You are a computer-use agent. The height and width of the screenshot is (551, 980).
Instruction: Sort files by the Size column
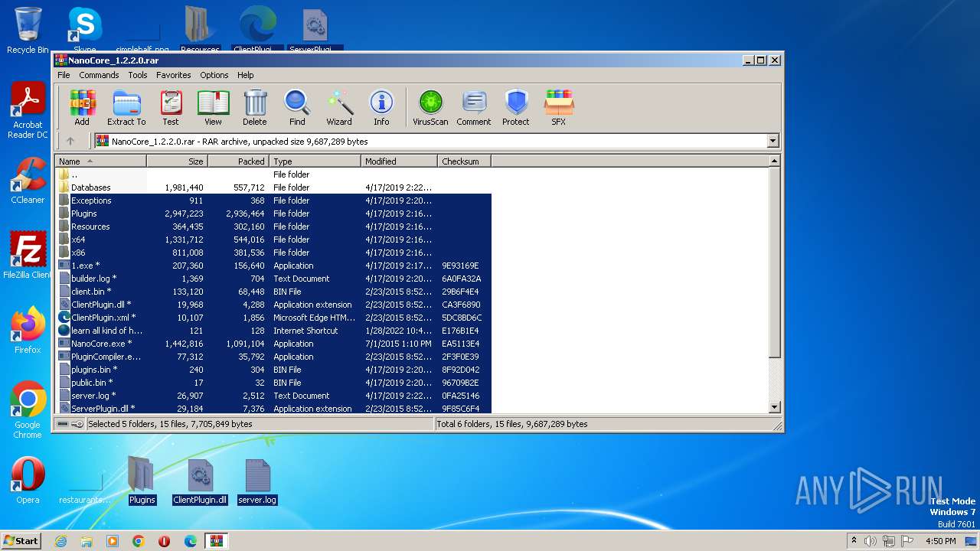178,161
